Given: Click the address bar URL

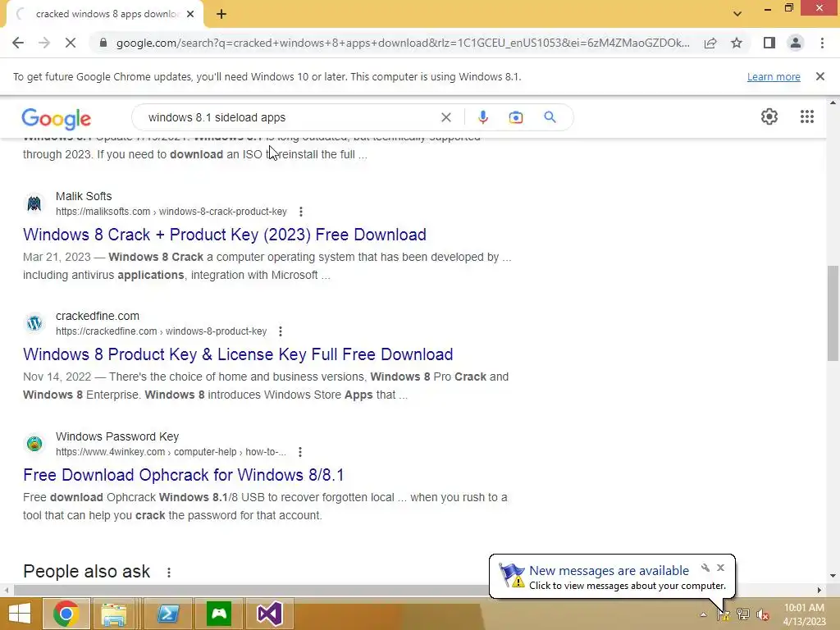Looking at the screenshot, I should (x=403, y=43).
